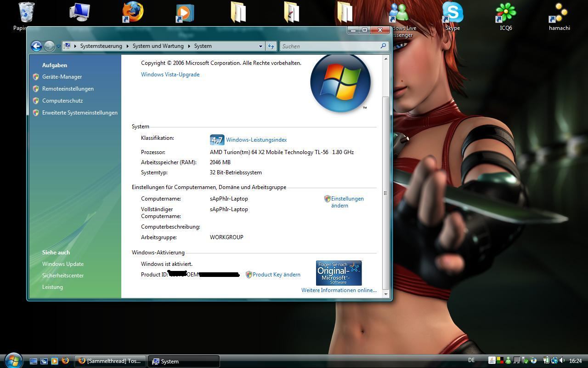This screenshot has height=368, width=588.
Task: Open Erweiterte Systemeinstellungen link
Action: coord(80,113)
